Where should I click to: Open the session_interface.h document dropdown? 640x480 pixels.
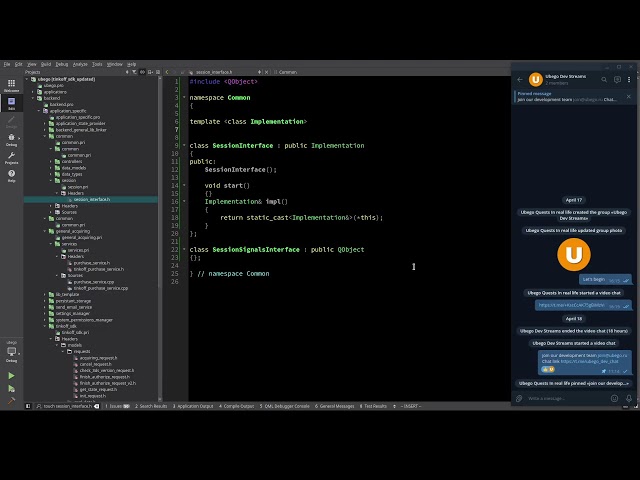259,72
